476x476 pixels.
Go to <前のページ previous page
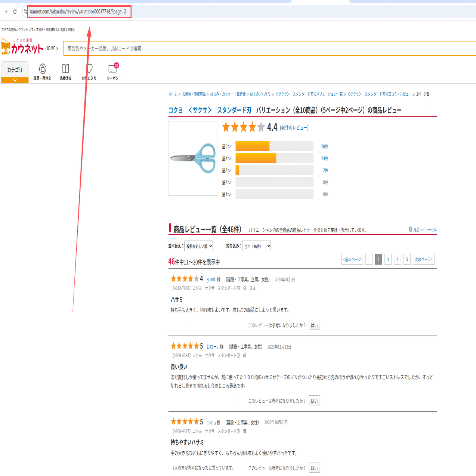pyautogui.click(x=352, y=259)
